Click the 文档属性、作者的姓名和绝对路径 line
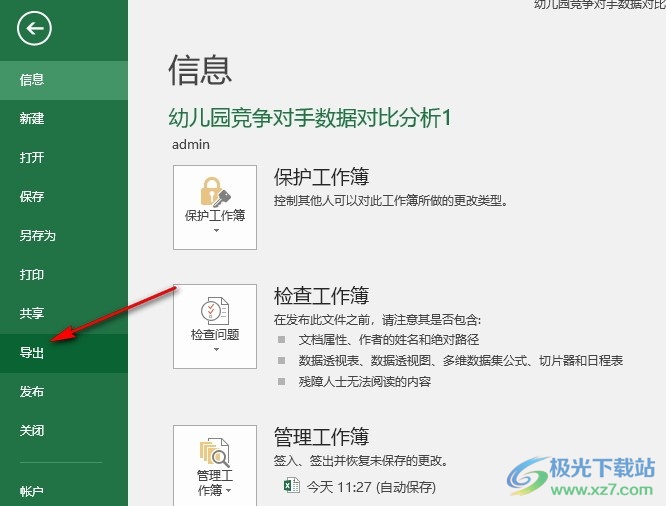This screenshot has height=506, width=666. (389, 339)
